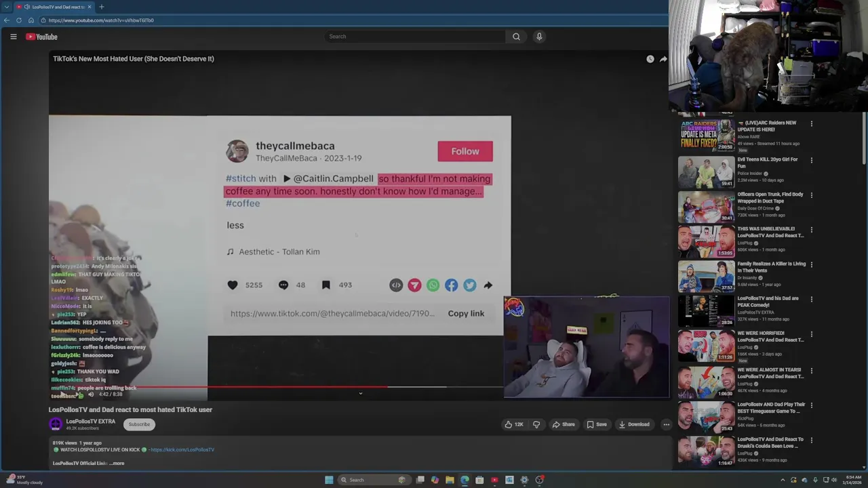Like the video with the thumbs-up button

pyautogui.click(x=513, y=424)
